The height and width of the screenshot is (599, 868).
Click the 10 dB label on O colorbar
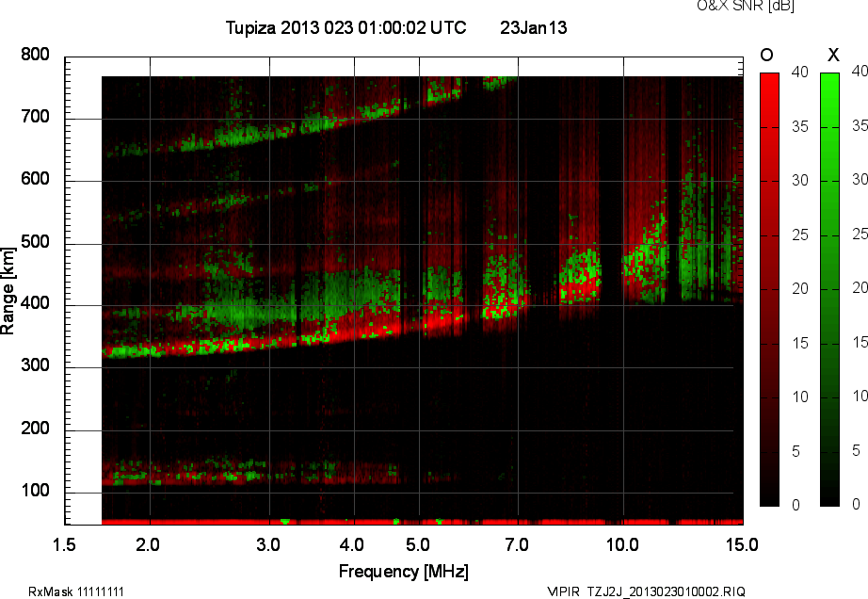click(799, 397)
